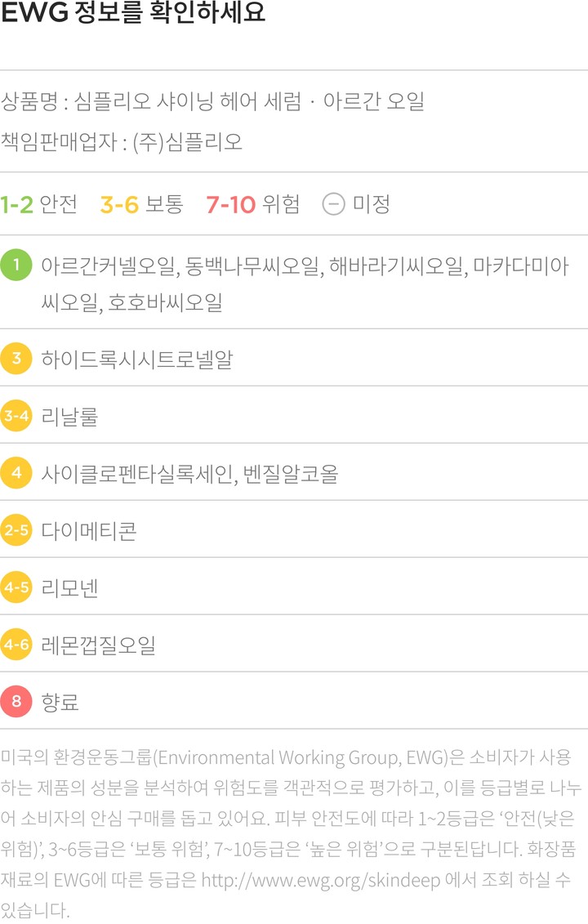Select the 리날룰 ingredient text
The image size is (588, 924).
69,417
